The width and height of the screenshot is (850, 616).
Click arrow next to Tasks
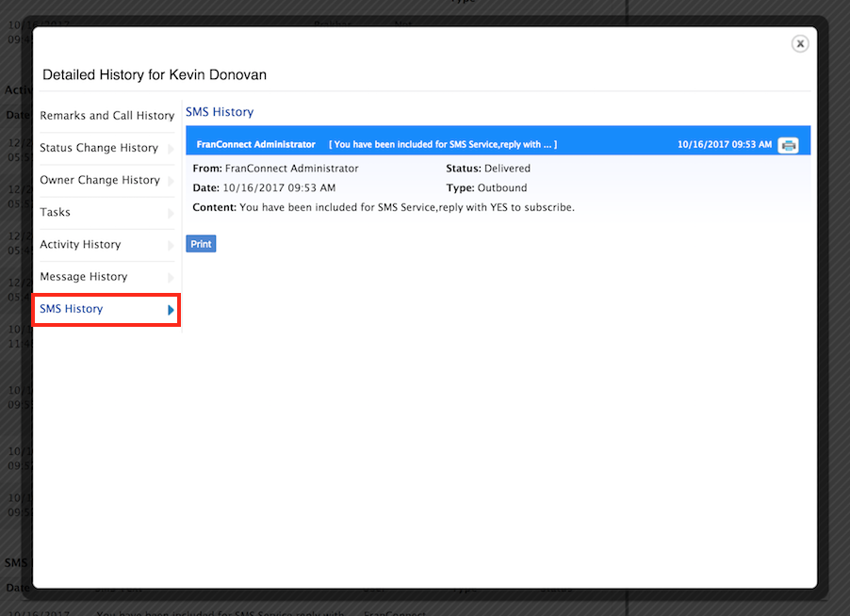pyautogui.click(x=171, y=214)
